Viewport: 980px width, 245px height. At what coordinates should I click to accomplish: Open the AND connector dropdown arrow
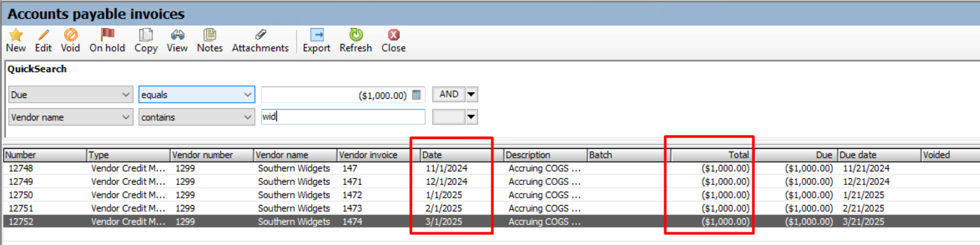[x=471, y=95]
